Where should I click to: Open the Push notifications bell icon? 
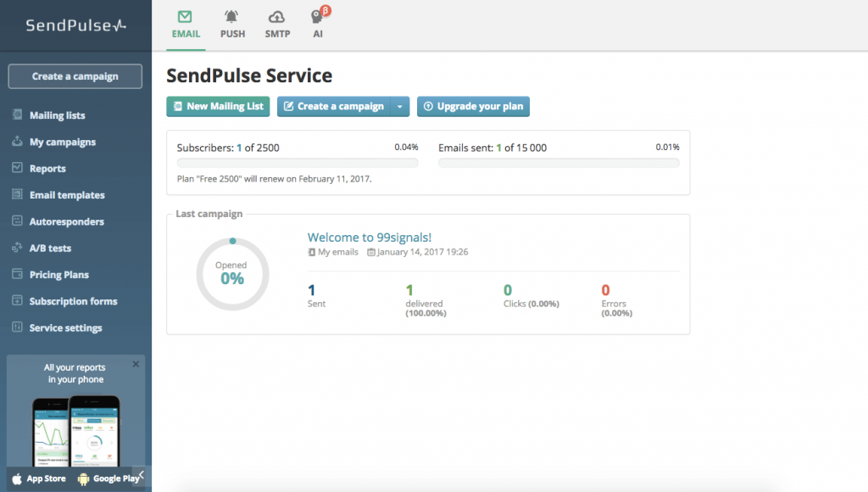[x=231, y=16]
